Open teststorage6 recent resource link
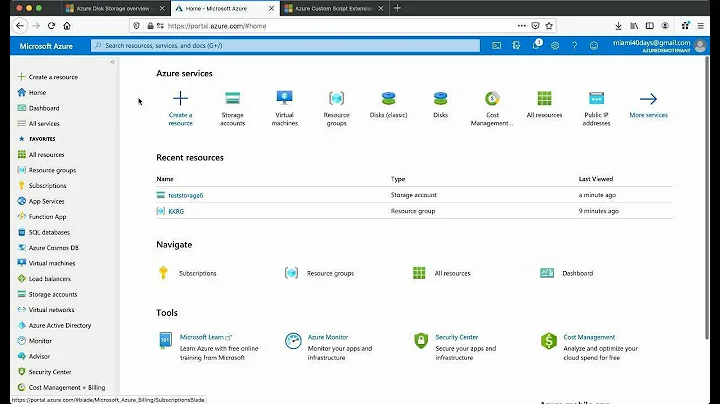 [x=186, y=195]
